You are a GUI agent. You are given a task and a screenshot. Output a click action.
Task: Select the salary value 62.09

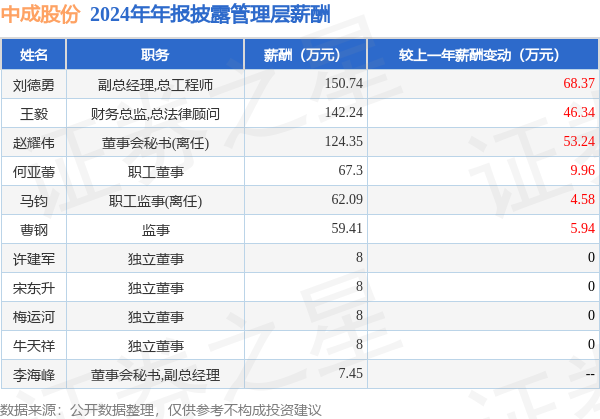(347, 199)
